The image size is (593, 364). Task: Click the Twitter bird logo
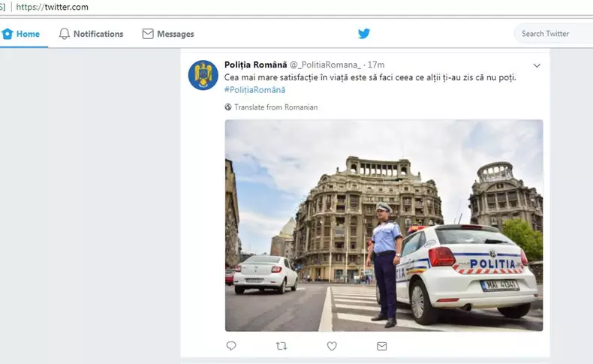coord(364,34)
